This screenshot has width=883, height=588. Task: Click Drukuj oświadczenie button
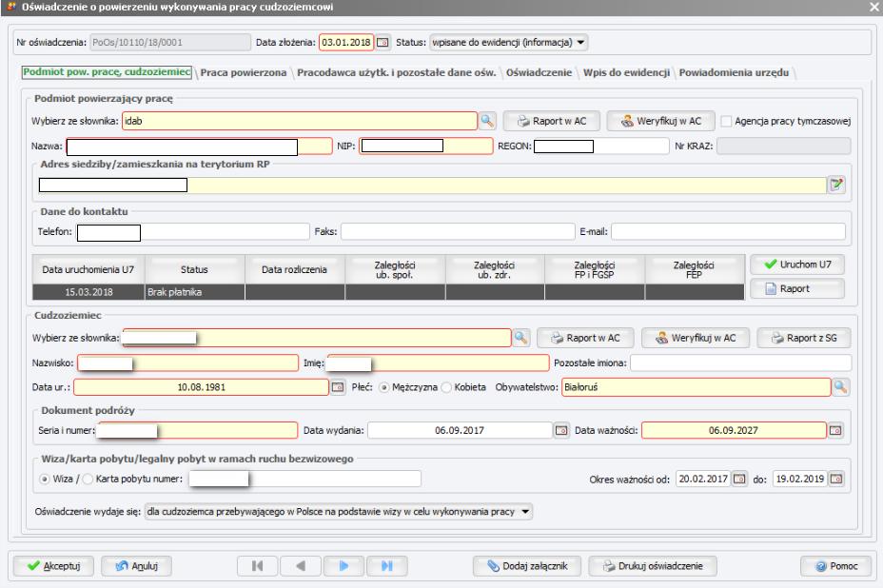pos(653,566)
